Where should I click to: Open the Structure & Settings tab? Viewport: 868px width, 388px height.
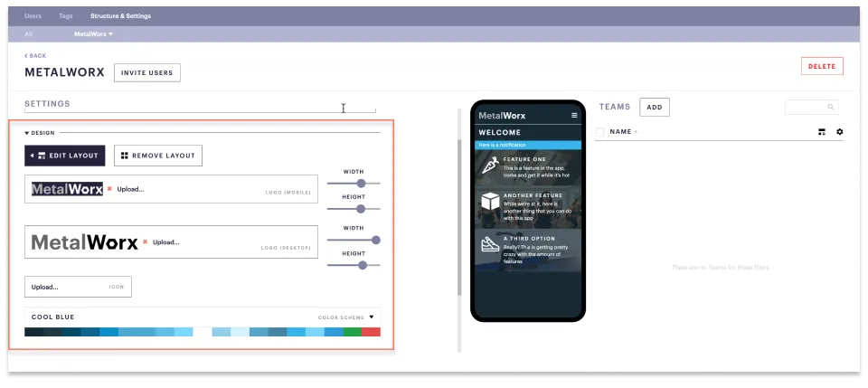coord(120,16)
